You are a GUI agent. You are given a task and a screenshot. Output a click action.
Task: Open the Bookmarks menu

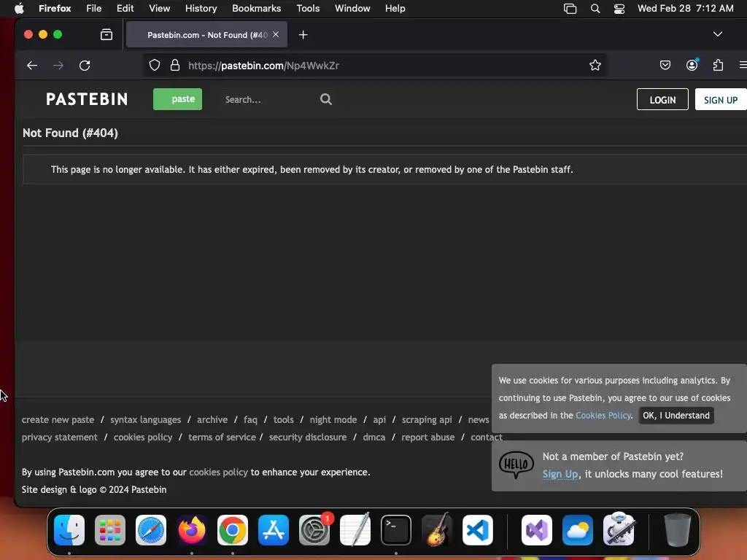point(256,8)
